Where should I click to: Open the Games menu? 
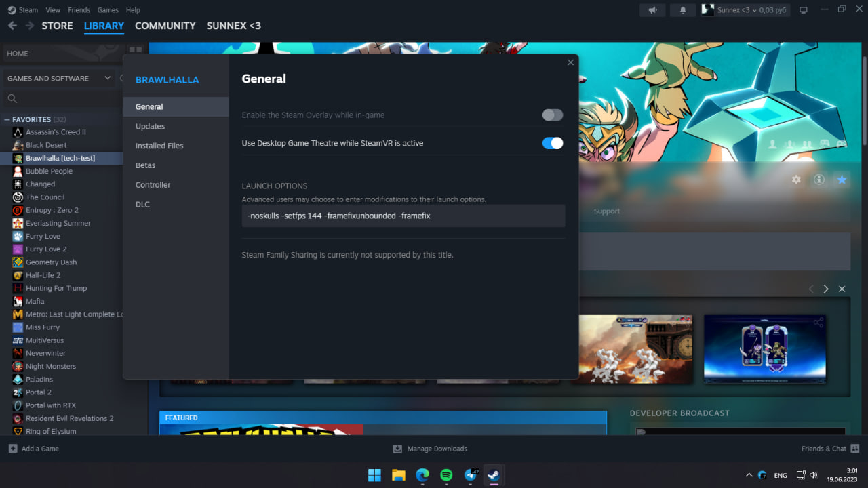(x=108, y=10)
